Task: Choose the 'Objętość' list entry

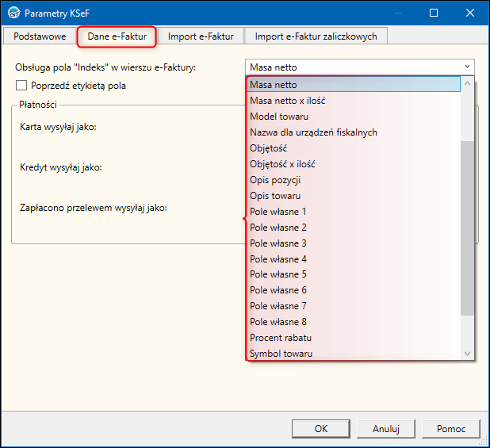Action: (x=354, y=148)
